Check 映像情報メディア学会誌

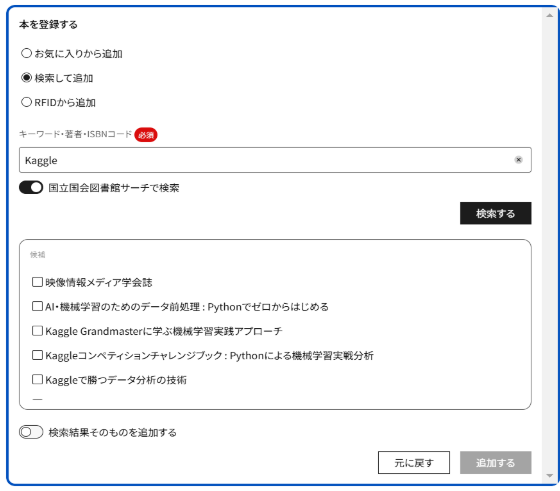(x=38, y=282)
